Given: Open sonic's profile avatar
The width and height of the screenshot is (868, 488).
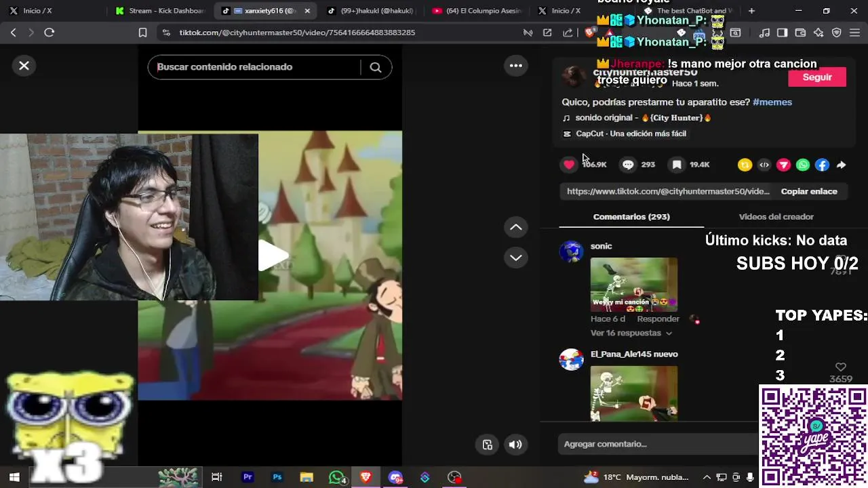Looking at the screenshot, I should click(571, 251).
